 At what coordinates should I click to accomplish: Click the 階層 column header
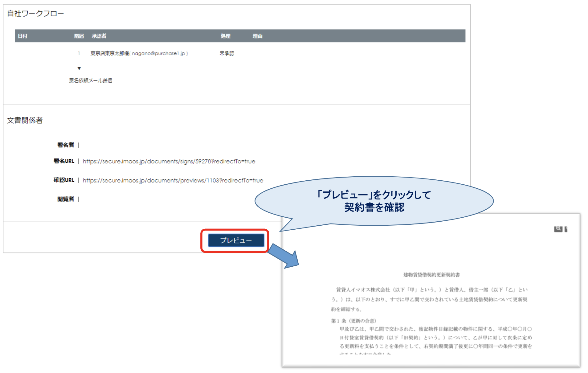pyautogui.click(x=79, y=36)
